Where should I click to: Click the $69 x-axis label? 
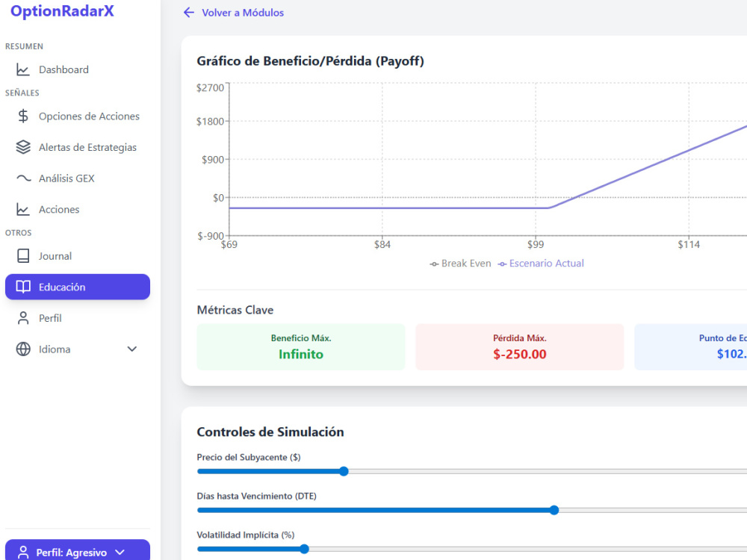[229, 245]
